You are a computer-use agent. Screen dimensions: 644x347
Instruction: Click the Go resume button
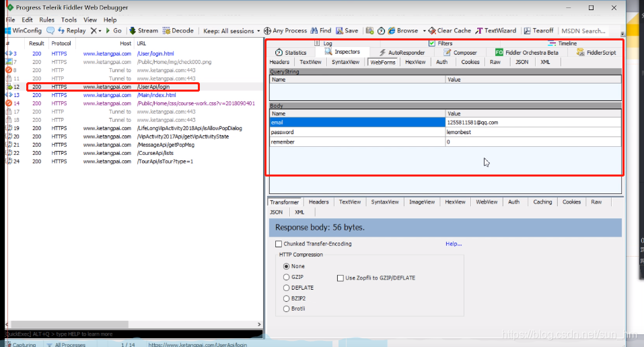coord(114,31)
